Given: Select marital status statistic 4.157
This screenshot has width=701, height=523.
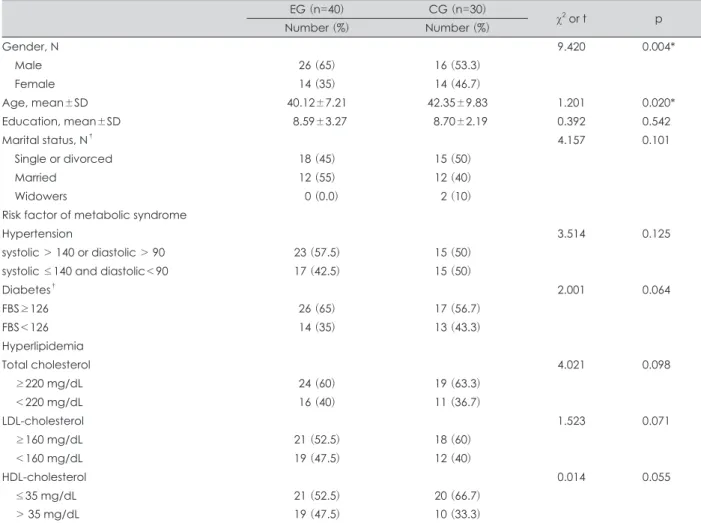Looking at the screenshot, I should coord(571,140).
